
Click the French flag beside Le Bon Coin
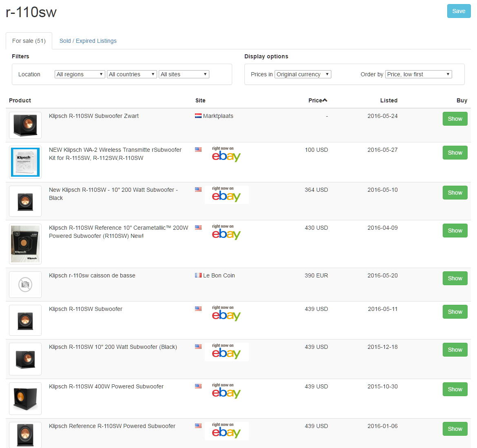[198, 275]
